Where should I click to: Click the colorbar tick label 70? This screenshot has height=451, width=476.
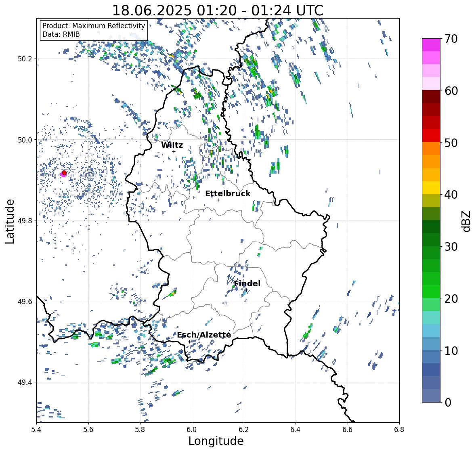451,39
